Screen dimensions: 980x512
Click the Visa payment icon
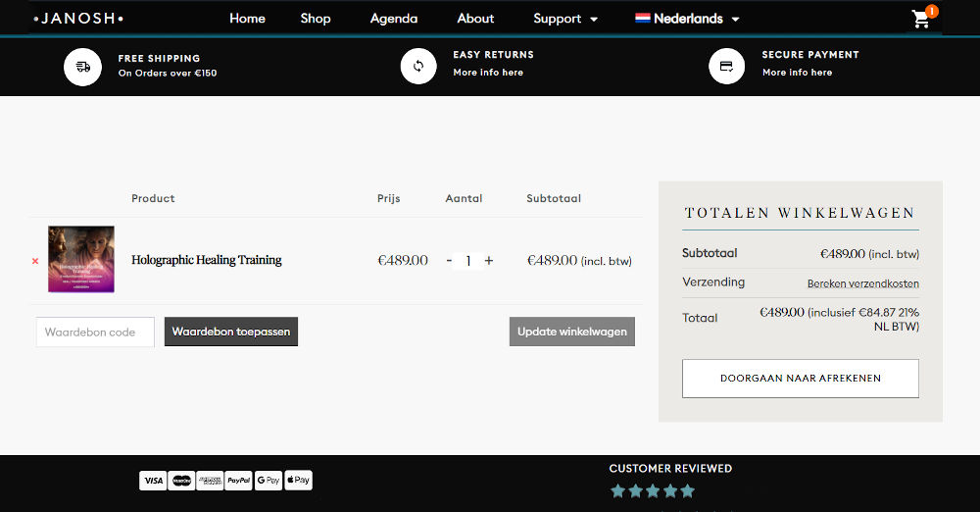point(153,481)
